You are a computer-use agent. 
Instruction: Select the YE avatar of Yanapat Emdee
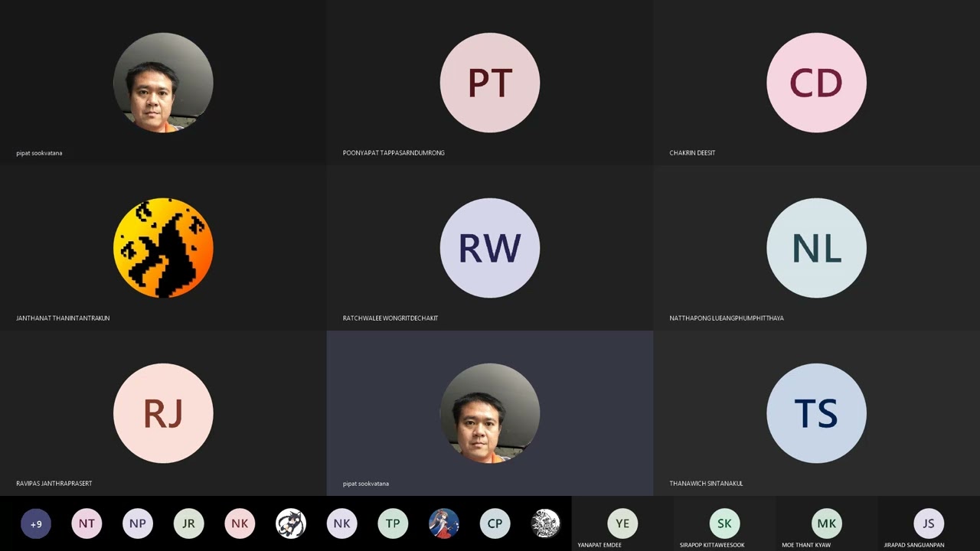pos(622,524)
